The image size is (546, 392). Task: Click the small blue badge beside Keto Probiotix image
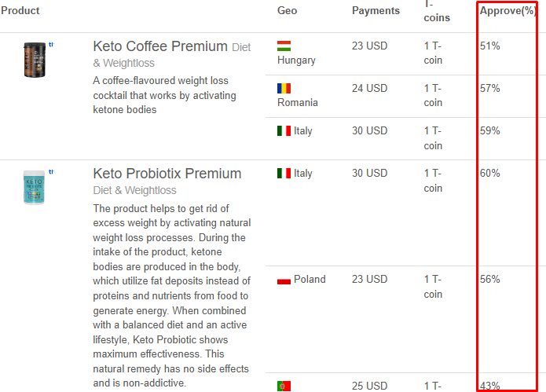51,171
